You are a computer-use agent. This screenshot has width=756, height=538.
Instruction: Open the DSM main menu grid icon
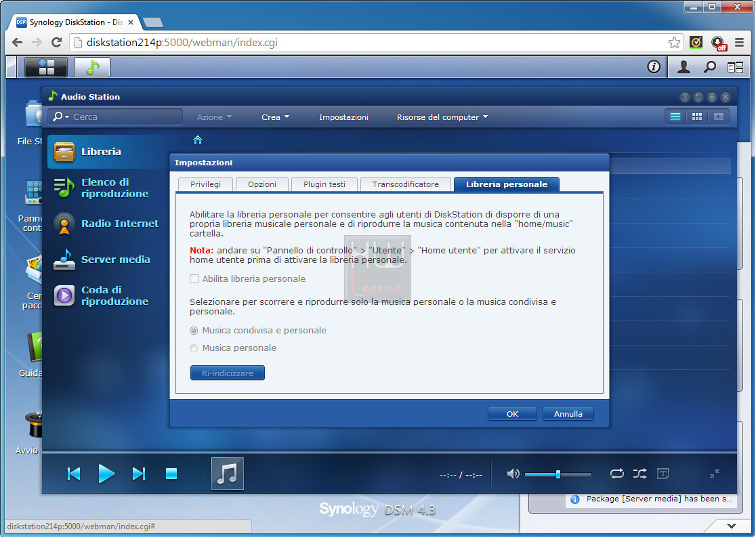(46, 67)
